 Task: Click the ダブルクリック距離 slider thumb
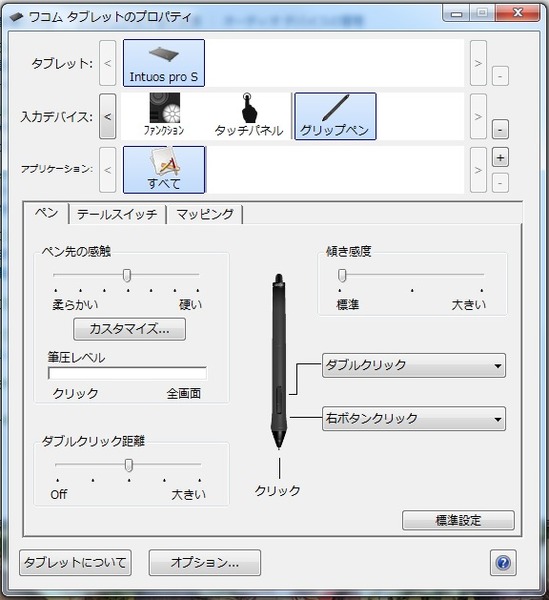click(129, 465)
